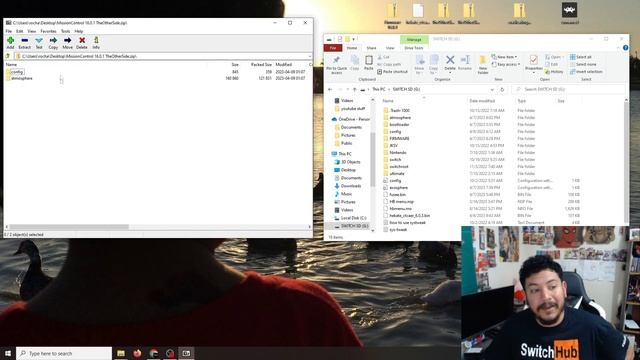Switch to the Explorer View ribbon tab
Image resolution: width=640 pixels, height=360 pixels.
390,48
